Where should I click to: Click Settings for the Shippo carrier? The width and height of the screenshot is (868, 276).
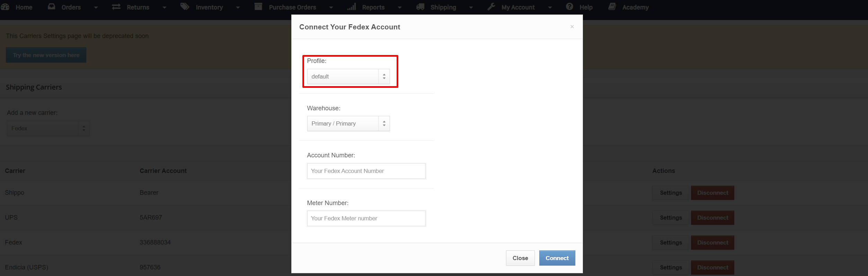coord(671,193)
